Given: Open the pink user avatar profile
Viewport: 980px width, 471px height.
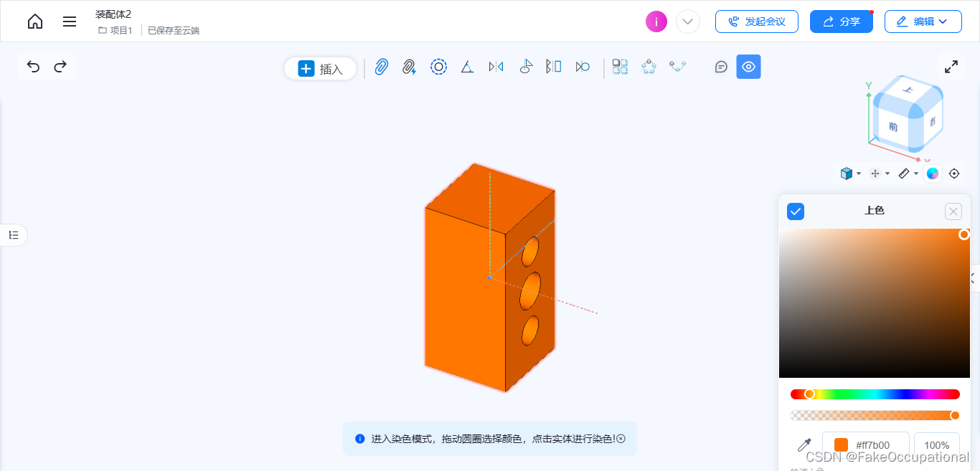Looking at the screenshot, I should click(656, 22).
